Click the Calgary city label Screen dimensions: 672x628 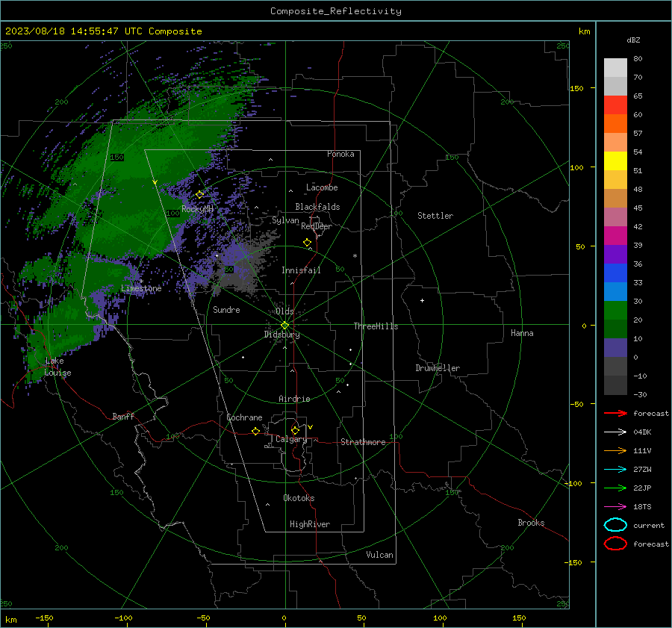click(291, 439)
